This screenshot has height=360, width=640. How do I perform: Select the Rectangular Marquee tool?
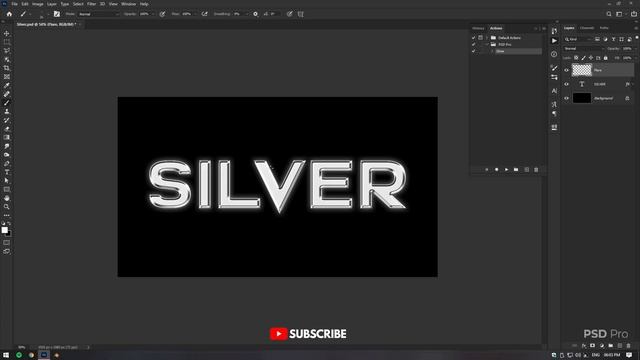7,42
